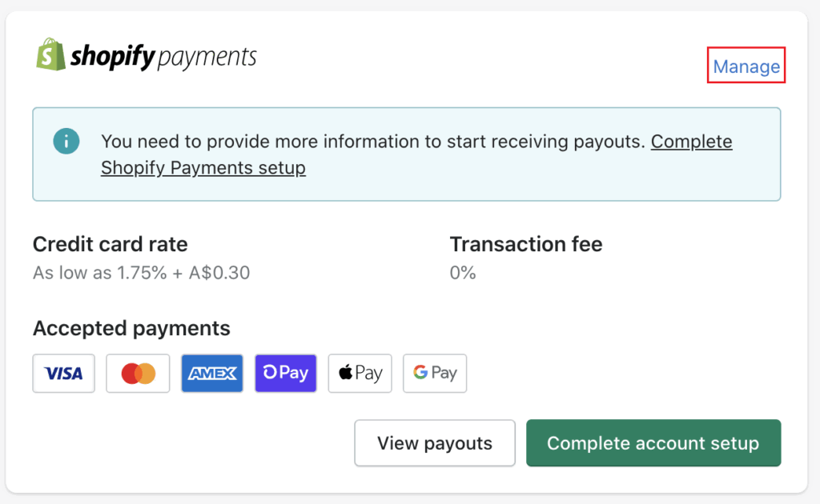Click the Transaction fee heading
This screenshot has width=820, height=504.
pos(526,244)
